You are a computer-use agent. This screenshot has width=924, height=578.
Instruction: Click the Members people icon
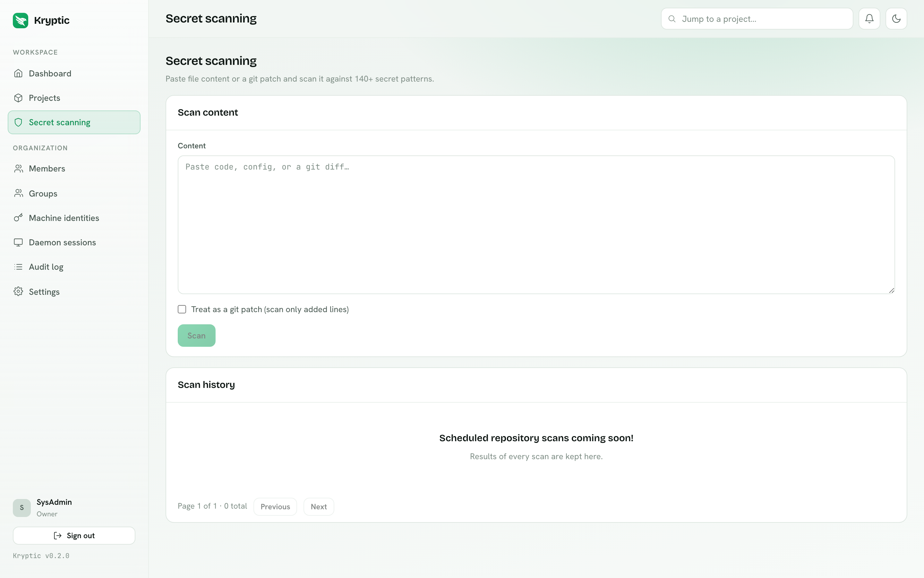point(18,169)
